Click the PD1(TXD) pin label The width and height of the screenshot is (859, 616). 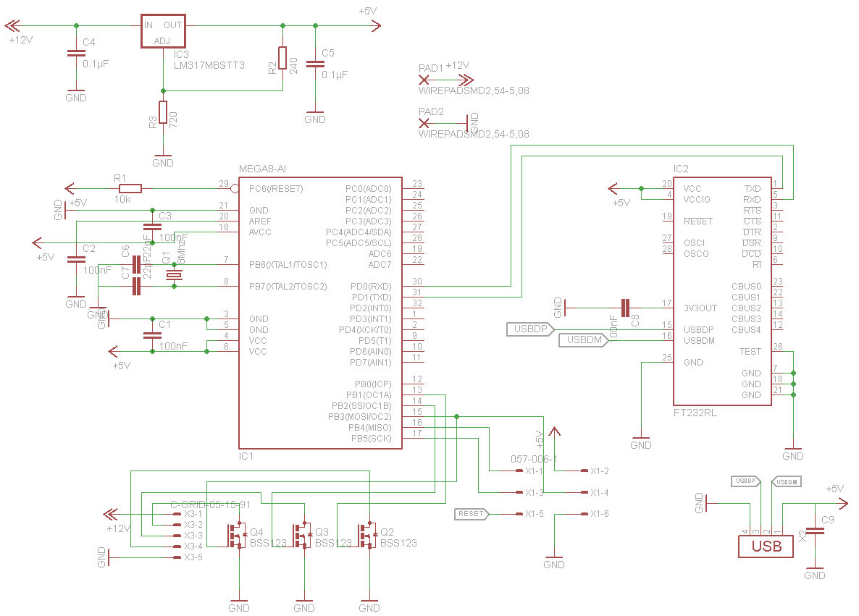point(372,298)
